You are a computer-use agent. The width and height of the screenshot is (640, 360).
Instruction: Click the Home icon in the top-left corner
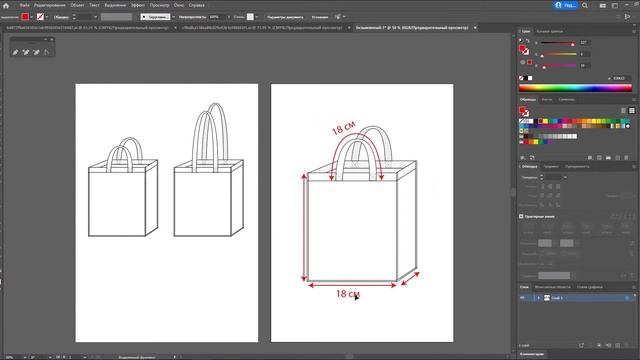(x=6, y=5)
